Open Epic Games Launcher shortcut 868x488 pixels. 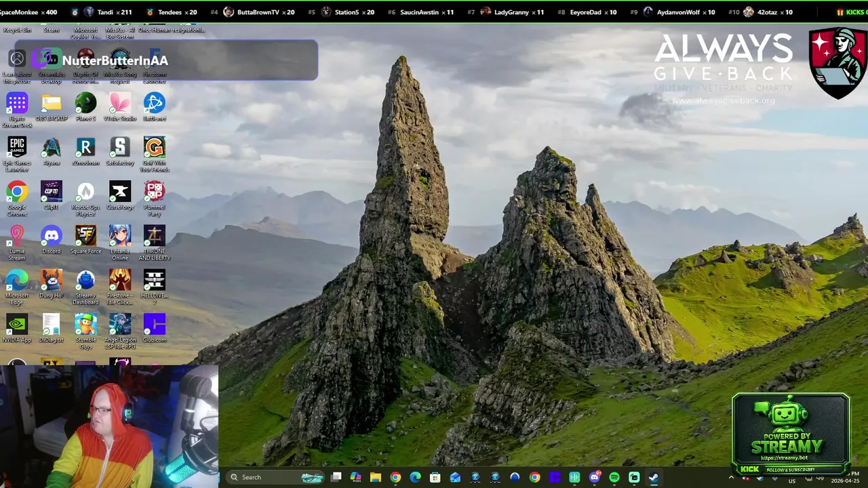(x=17, y=155)
